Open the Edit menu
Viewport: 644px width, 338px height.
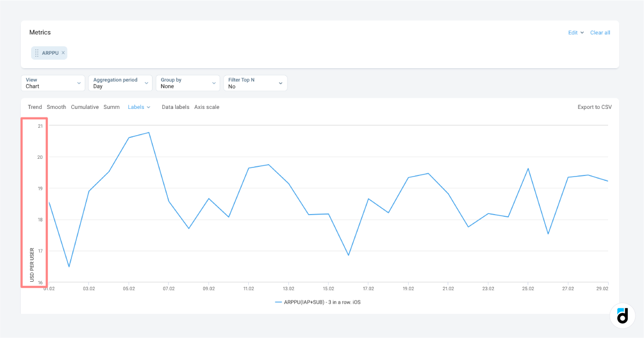(576, 33)
